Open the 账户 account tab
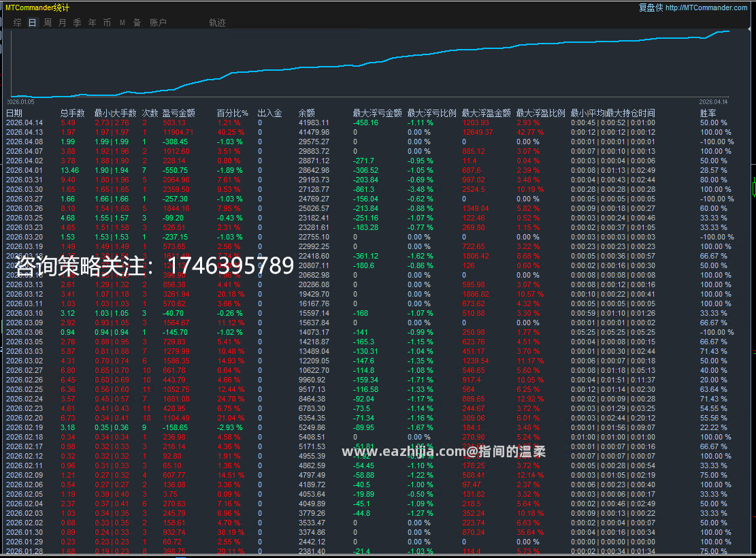Image resolution: width=756 pixels, height=558 pixels. coord(158,22)
